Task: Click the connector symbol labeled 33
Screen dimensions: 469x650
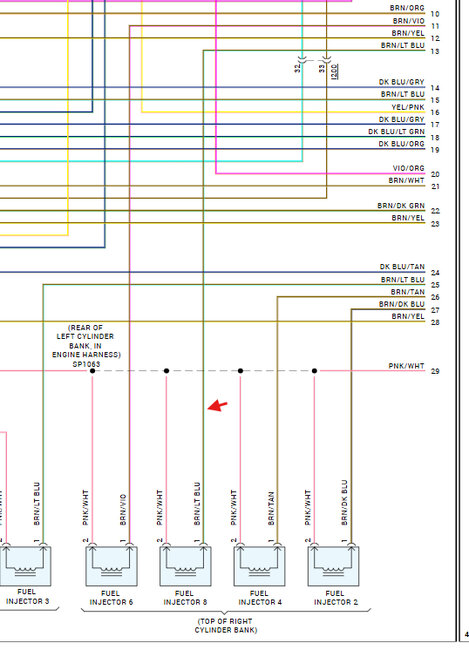Action: point(327,59)
